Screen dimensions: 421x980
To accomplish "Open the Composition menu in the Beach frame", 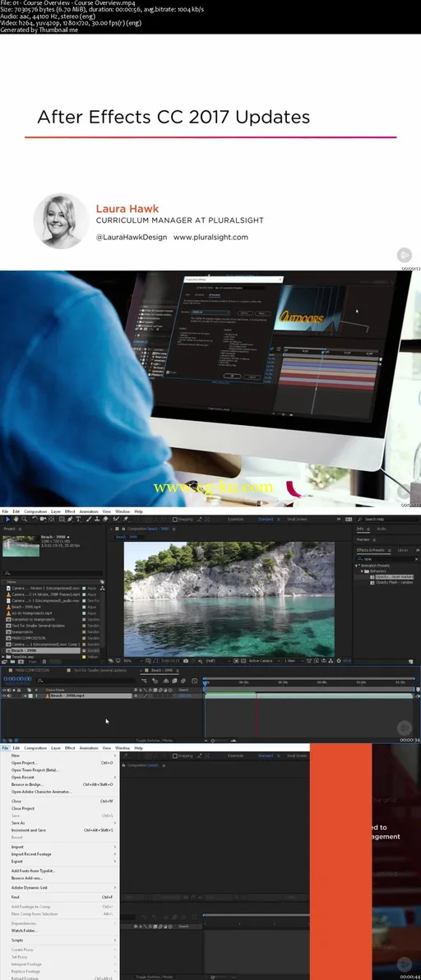I will click(x=35, y=511).
